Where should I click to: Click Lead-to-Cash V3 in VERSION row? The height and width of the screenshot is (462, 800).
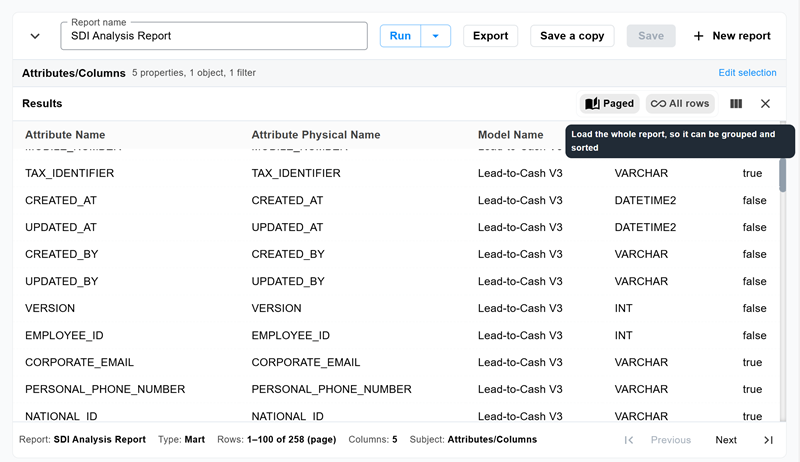[520, 309]
